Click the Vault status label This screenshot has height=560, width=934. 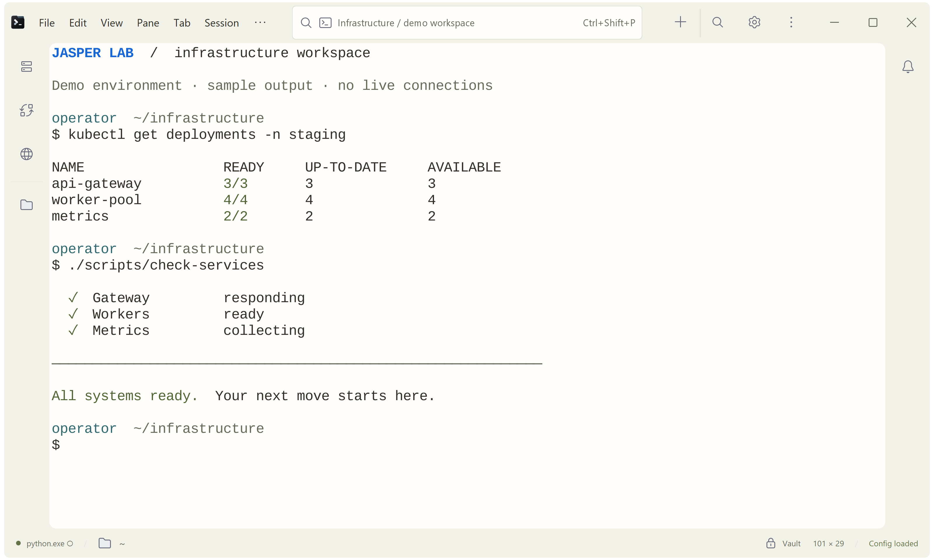(x=791, y=543)
